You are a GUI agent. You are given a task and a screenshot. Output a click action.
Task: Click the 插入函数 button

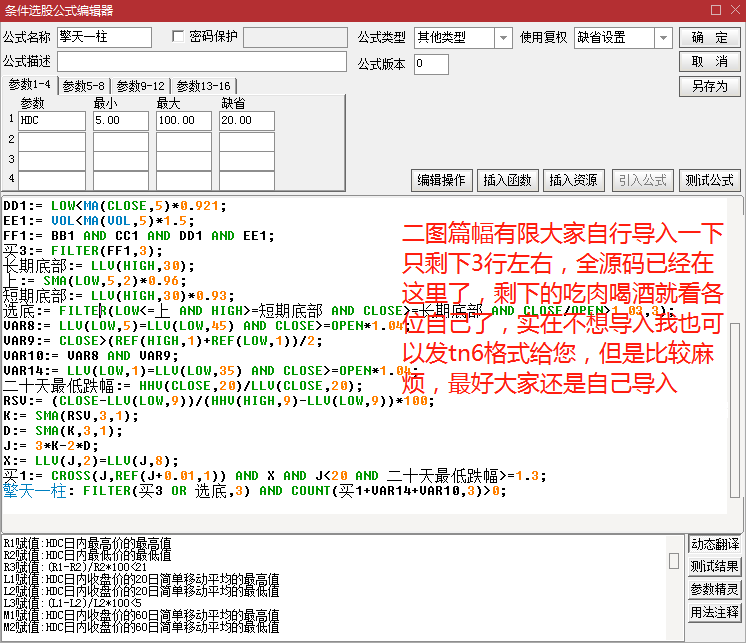click(507, 180)
